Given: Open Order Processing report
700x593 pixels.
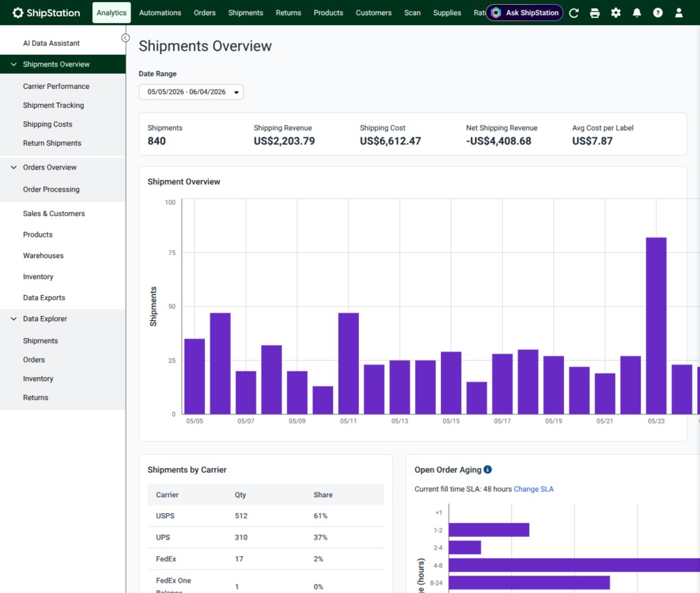Looking at the screenshot, I should click(51, 189).
